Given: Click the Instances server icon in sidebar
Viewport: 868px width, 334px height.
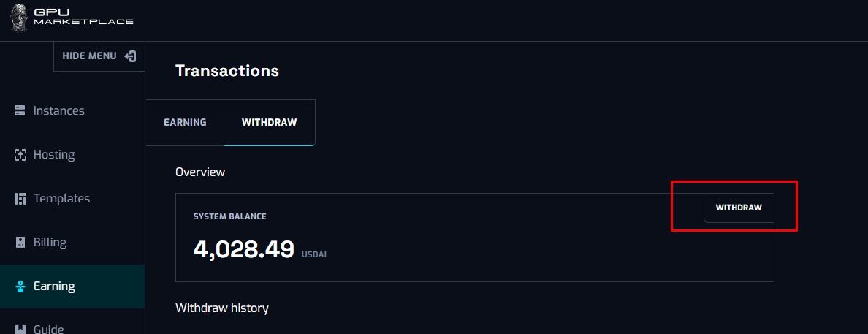Looking at the screenshot, I should [x=20, y=111].
